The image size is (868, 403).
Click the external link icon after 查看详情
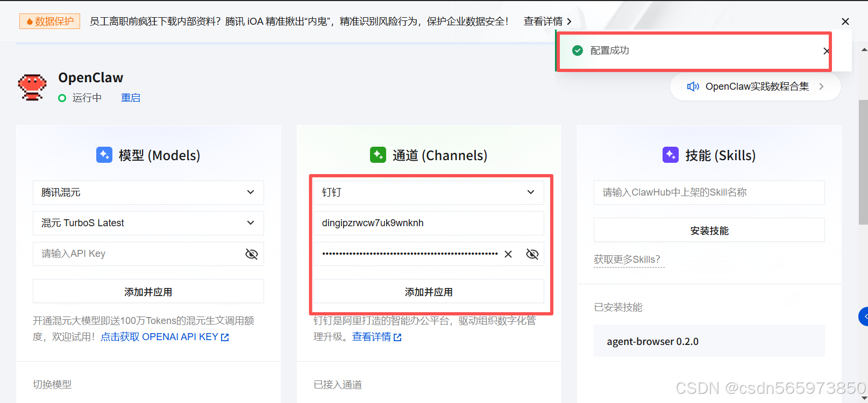point(397,337)
